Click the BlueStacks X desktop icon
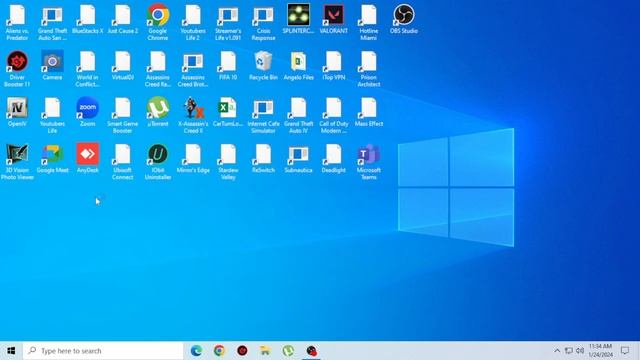This screenshot has height=360, width=640. pos(87,19)
